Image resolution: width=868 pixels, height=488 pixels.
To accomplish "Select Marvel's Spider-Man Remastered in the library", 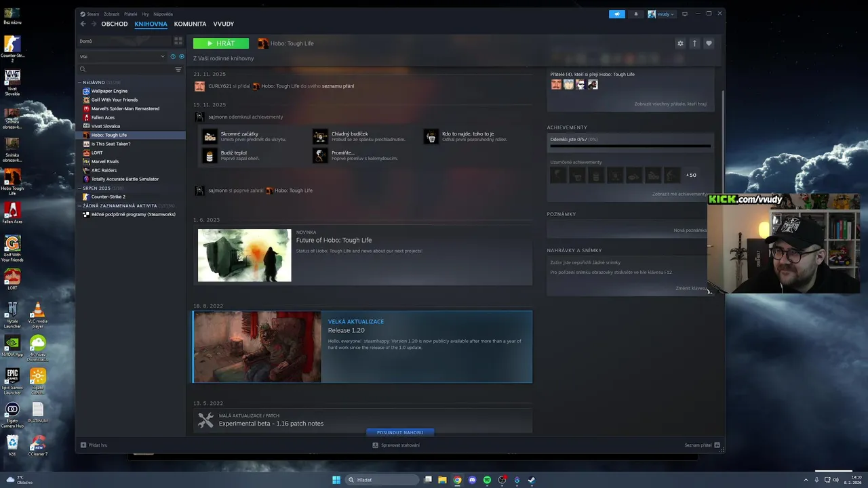I will 125,108.
